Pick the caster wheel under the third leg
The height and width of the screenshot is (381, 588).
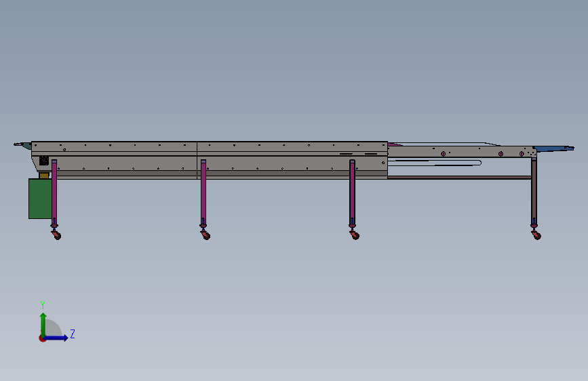355,235
